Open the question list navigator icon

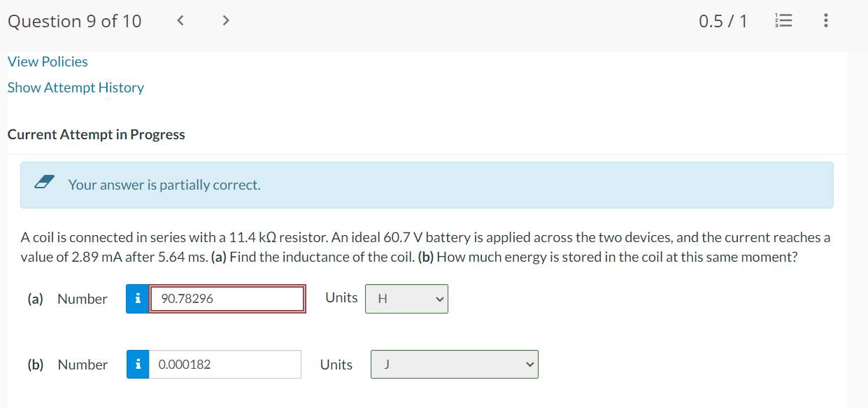point(783,20)
